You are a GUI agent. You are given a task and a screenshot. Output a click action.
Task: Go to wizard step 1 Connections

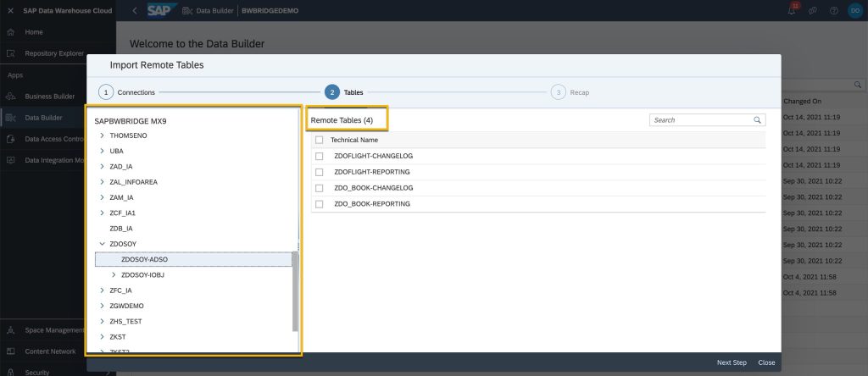click(127, 92)
